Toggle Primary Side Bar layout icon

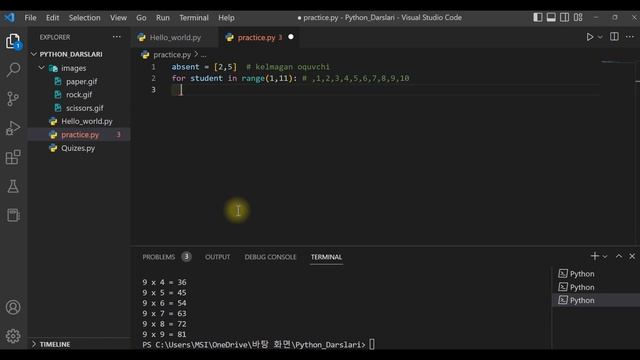tap(538, 17)
